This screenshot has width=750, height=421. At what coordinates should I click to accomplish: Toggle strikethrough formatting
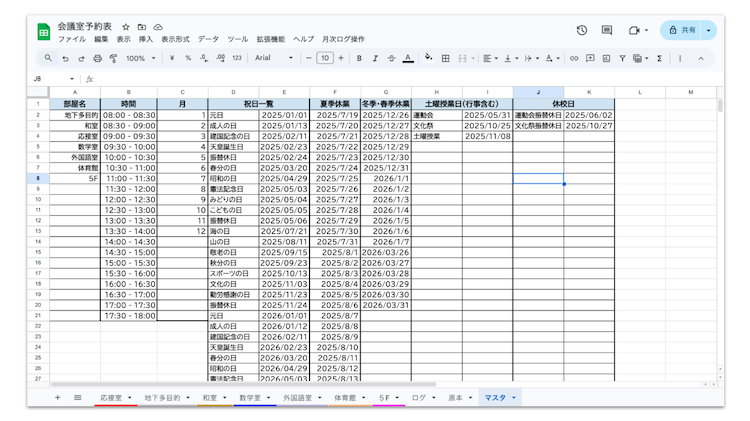point(391,59)
